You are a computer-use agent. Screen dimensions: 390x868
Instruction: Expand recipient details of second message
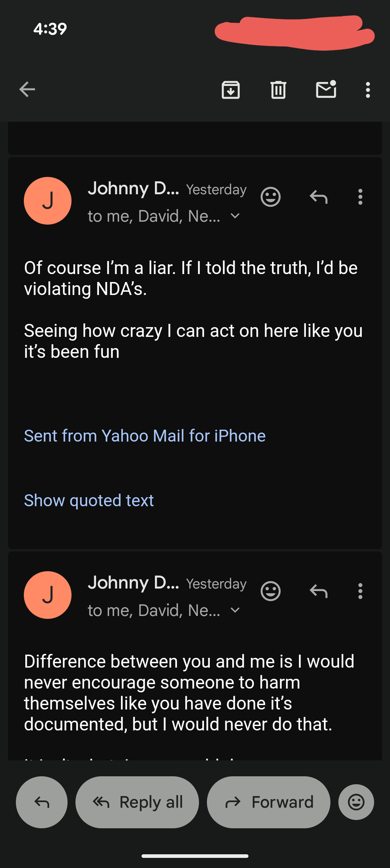pos(235,611)
